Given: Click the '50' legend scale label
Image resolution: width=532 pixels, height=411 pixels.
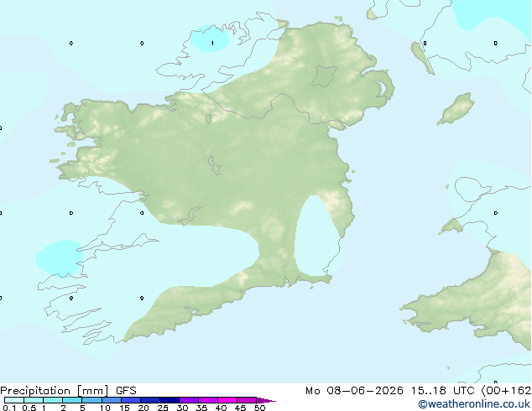Looking at the screenshot, I should coord(259,408).
